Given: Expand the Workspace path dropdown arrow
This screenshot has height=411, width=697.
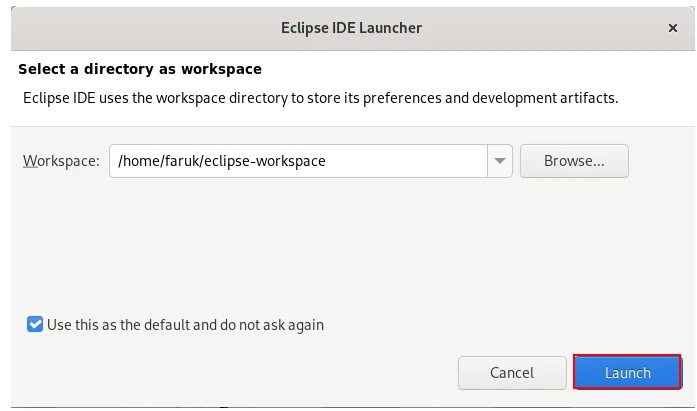Looking at the screenshot, I should pyautogui.click(x=500, y=161).
